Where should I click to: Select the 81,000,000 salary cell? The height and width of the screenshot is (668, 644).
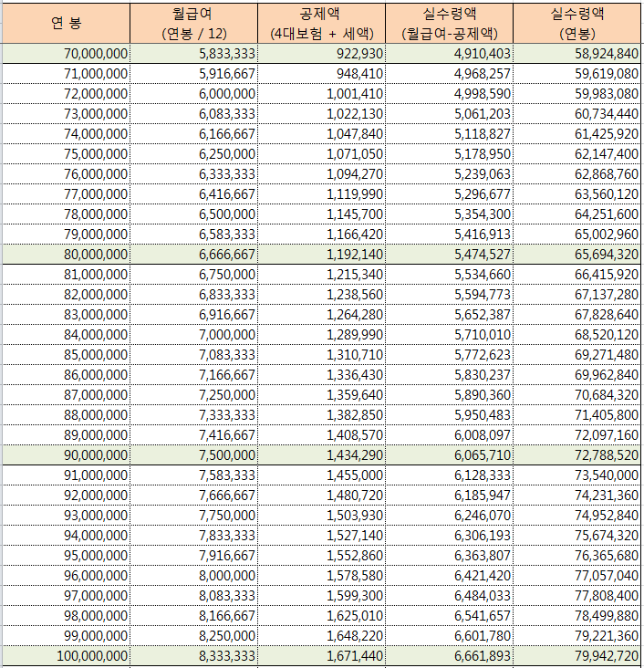click(66, 275)
